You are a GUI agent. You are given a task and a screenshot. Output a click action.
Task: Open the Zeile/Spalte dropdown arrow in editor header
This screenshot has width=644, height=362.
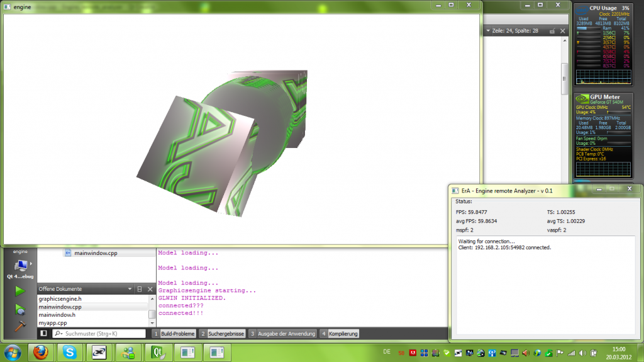488,30
